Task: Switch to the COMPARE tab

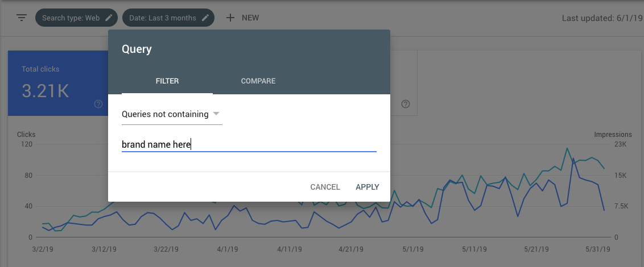Action: [258, 81]
